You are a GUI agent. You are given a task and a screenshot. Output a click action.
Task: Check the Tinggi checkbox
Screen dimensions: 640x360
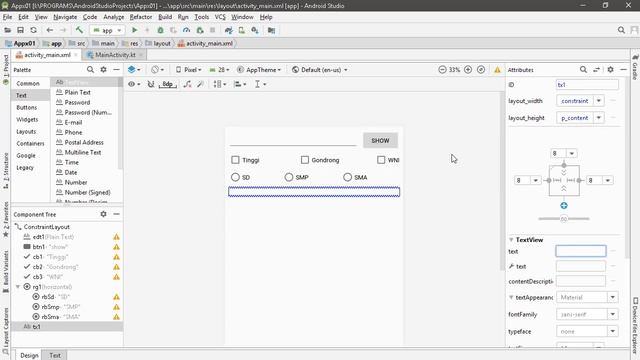pos(235,160)
